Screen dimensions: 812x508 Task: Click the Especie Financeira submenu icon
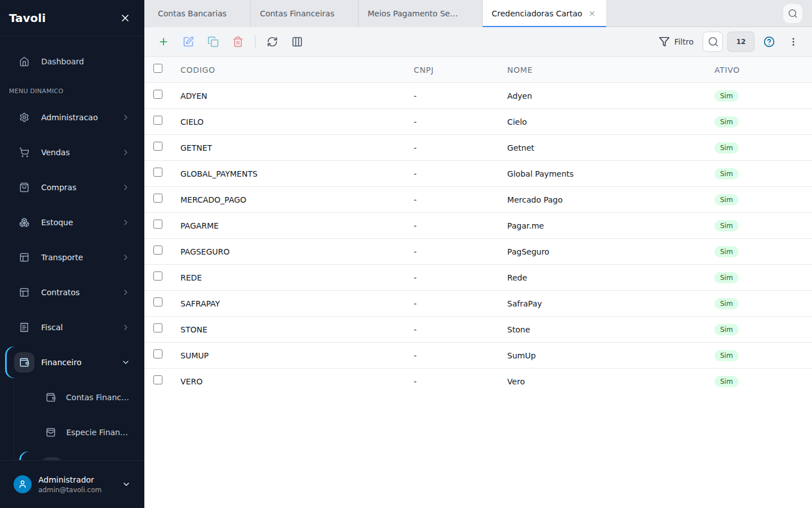coord(51,432)
